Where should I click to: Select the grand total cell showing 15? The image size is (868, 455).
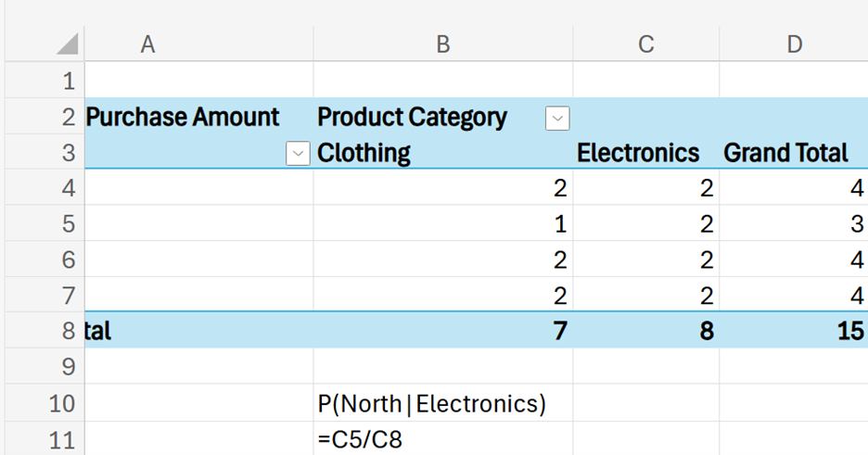[x=793, y=331]
